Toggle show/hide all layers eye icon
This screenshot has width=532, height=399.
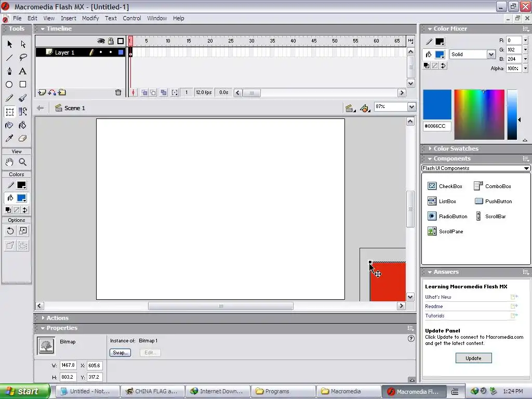[x=101, y=41]
